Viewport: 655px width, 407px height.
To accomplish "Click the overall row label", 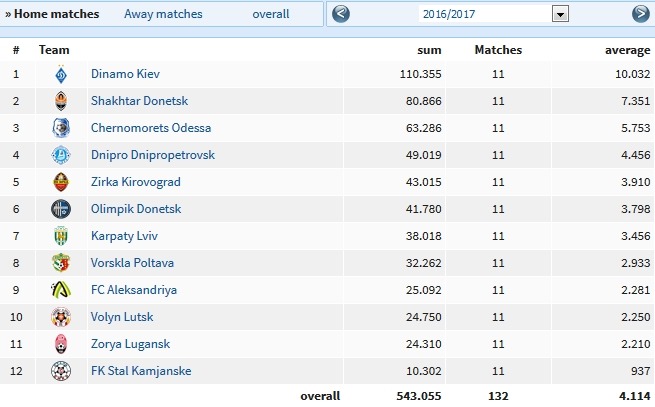I will pyautogui.click(x=320, y=396).
